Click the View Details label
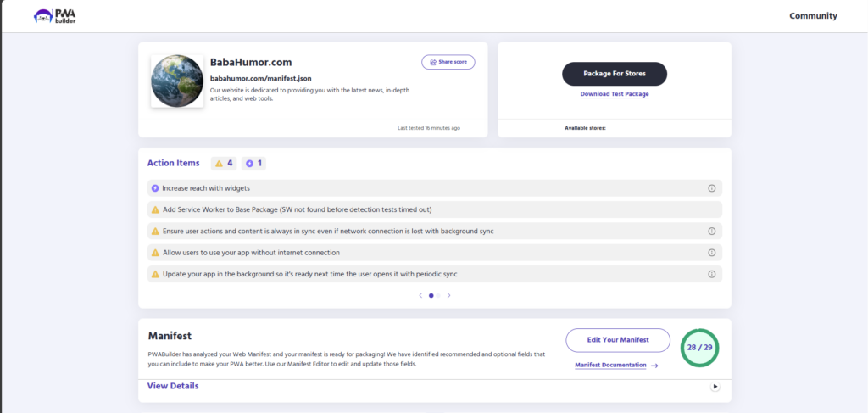The height and width of the screenshot is (413, 868). click(x=173, y=386)
